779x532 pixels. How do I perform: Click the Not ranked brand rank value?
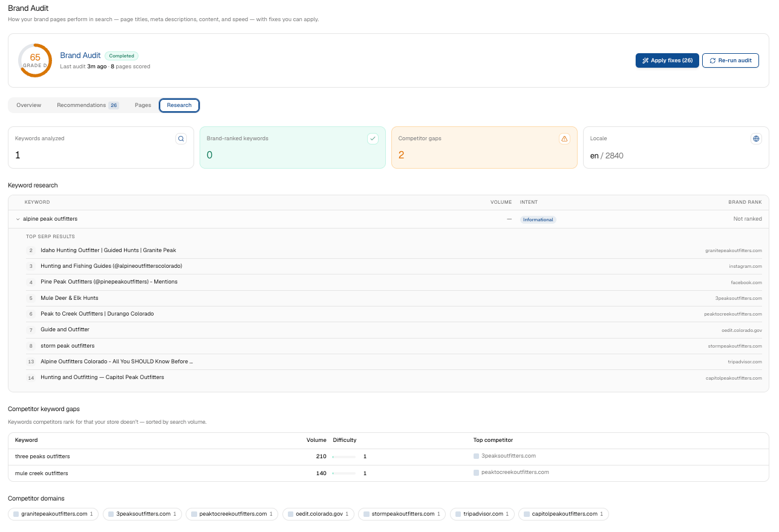748,219
